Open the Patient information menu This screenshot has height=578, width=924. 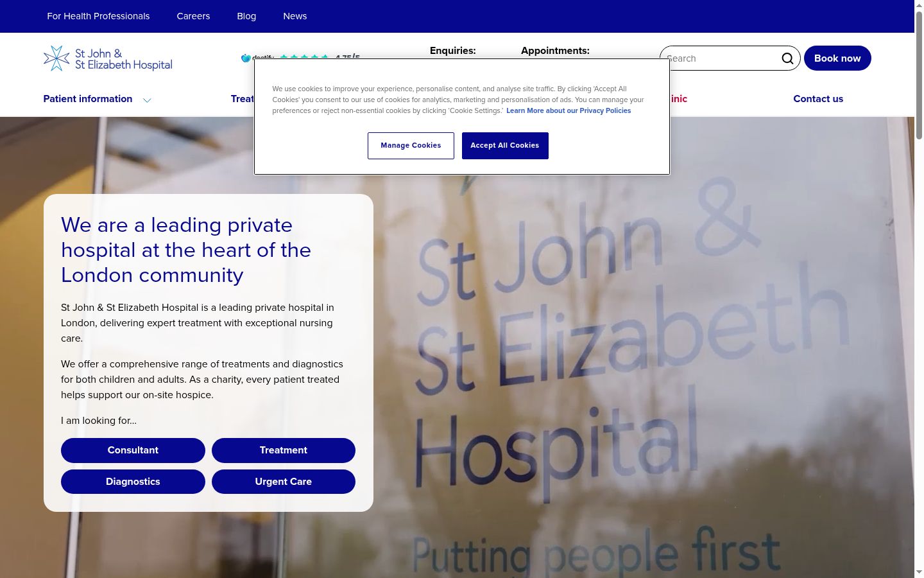(x=88, y=99)
